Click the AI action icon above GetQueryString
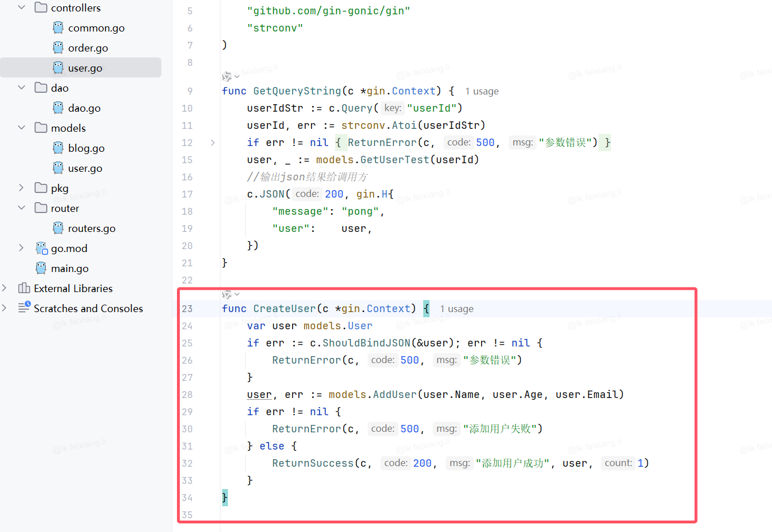Screen dimensions: 772x532 pos(227,77)
